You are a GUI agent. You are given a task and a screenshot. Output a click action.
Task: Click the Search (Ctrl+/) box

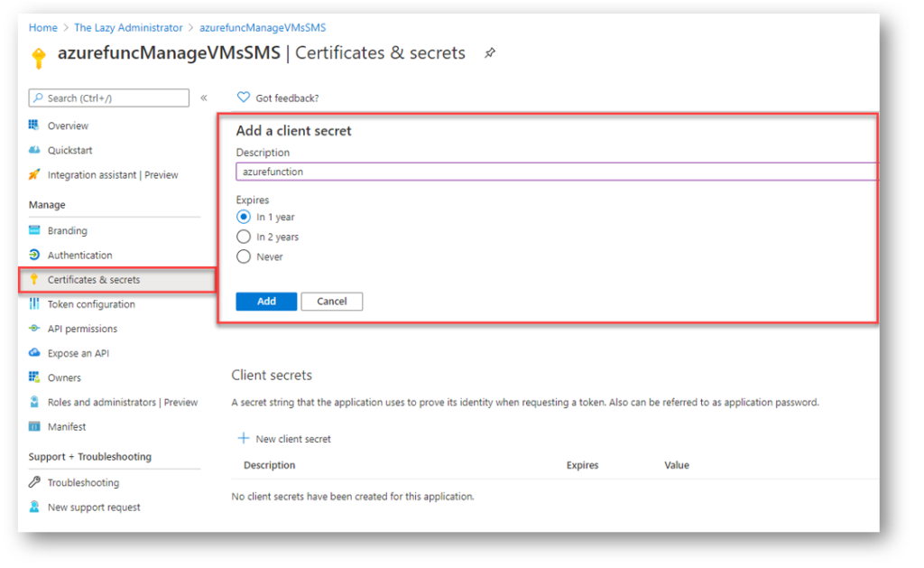(109, 98)
